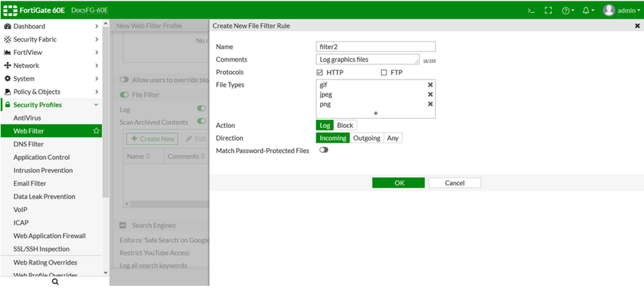Click the OK button
Viewport: 644px width, 289px height.
click(399, 183)
